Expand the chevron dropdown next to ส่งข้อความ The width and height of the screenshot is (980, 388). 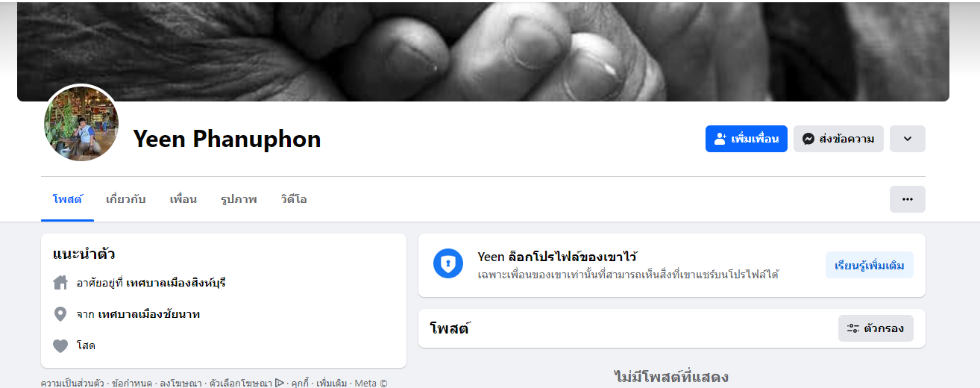pos(908,139)
